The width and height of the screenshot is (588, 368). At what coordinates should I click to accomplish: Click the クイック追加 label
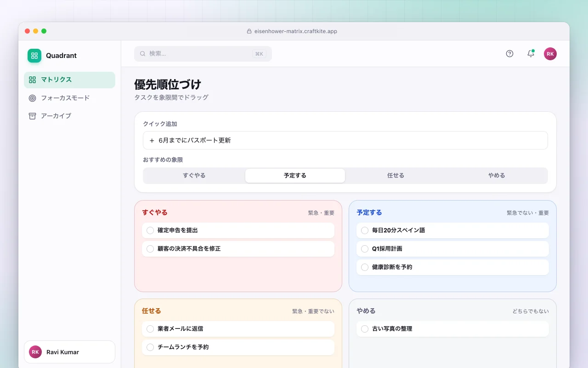coord(160,124)
